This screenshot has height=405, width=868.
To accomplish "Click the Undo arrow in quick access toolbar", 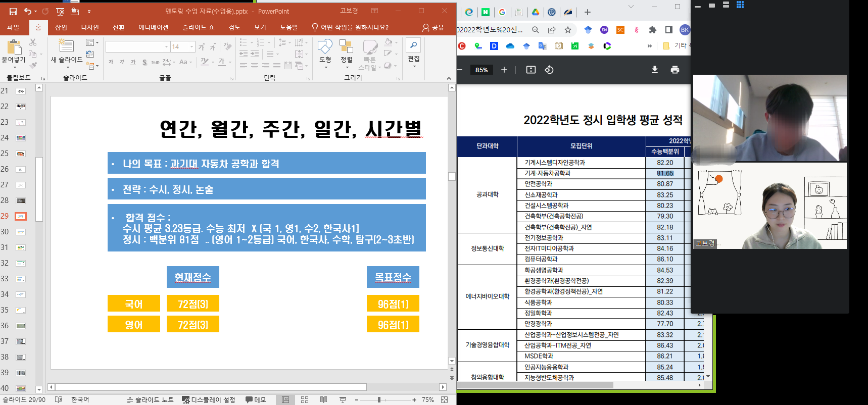I will pos(28,11).
